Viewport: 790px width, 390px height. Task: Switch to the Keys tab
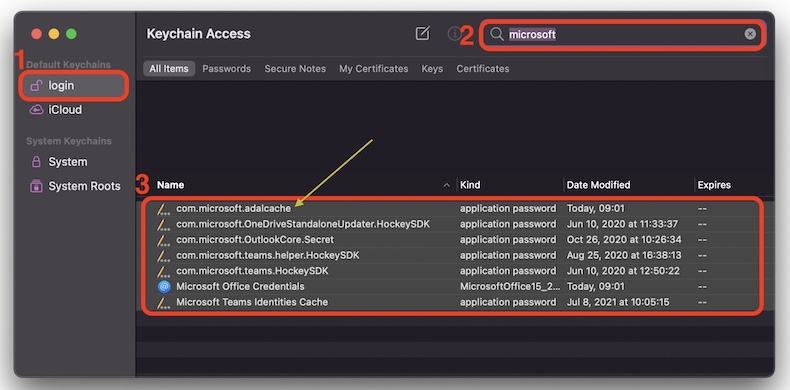432,69
